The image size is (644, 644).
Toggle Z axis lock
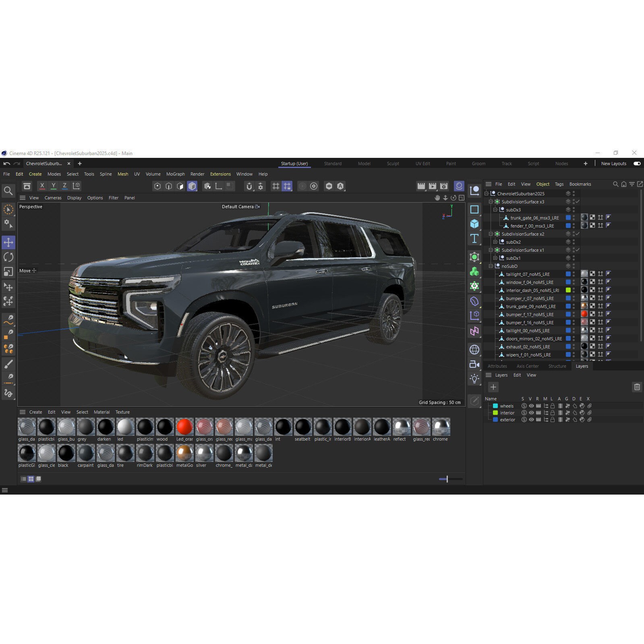pos(64,186)
